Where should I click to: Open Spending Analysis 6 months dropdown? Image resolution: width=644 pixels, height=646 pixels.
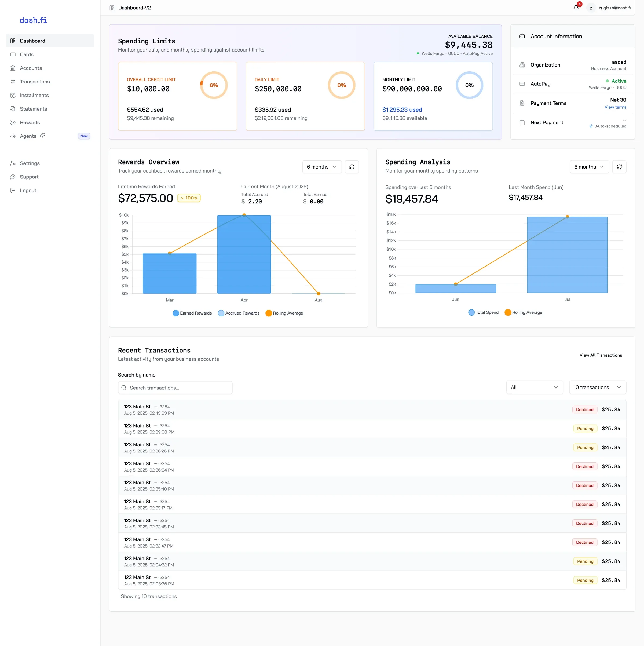coord(589,167)
